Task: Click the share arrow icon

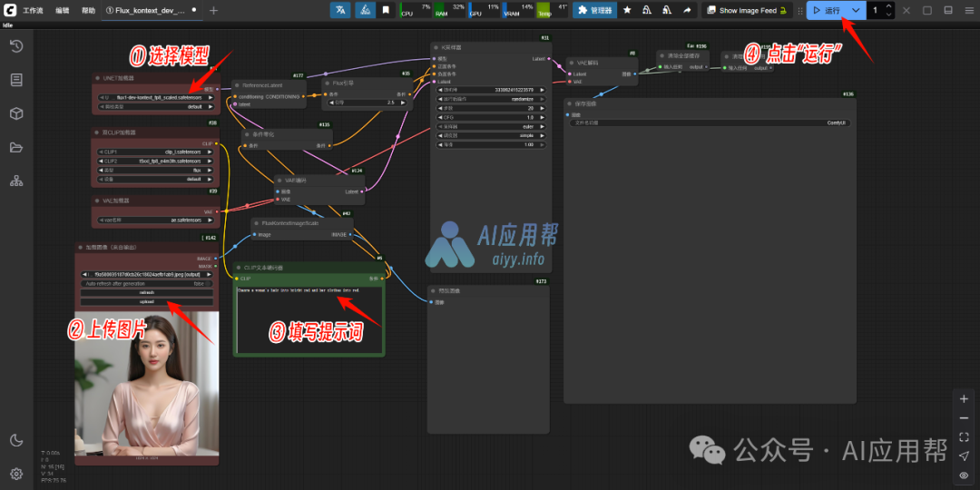Action: 687,10
